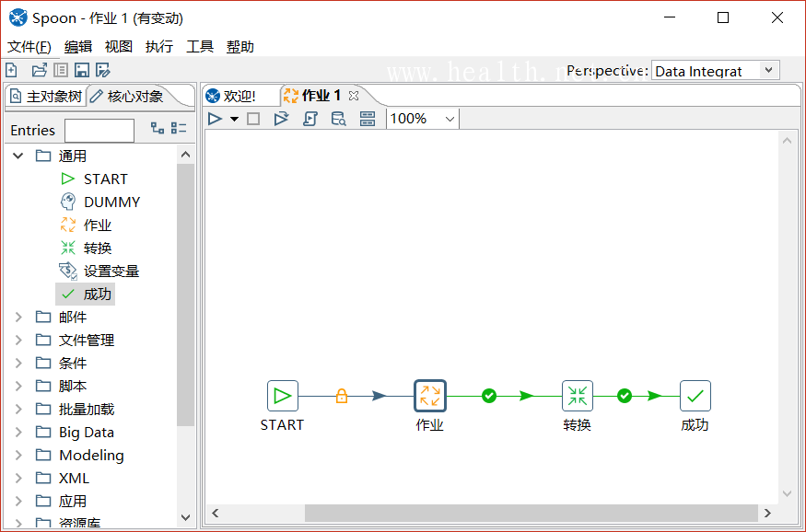Maximize the Spoon window
The height and width of the screenshot is (532, 806).
[x=723, y=18]
